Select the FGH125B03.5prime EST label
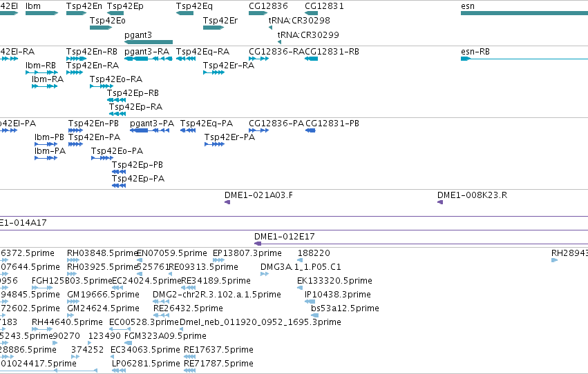Viewport: 588px width, 374px height. (72, 281)
